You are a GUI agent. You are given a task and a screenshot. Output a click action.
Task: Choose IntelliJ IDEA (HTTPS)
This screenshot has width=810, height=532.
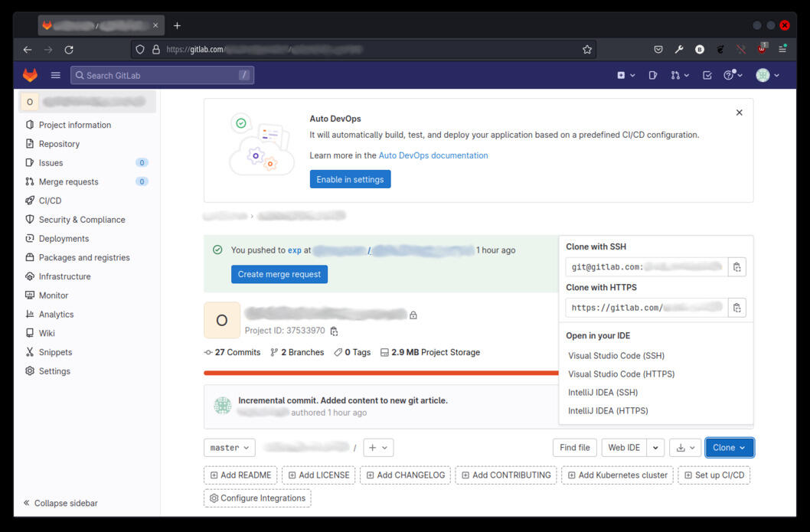608,411
